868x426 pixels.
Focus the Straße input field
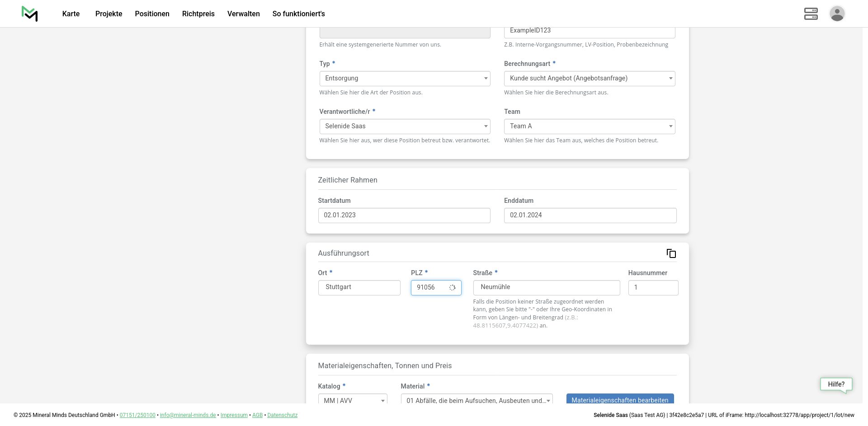point(546,288)
